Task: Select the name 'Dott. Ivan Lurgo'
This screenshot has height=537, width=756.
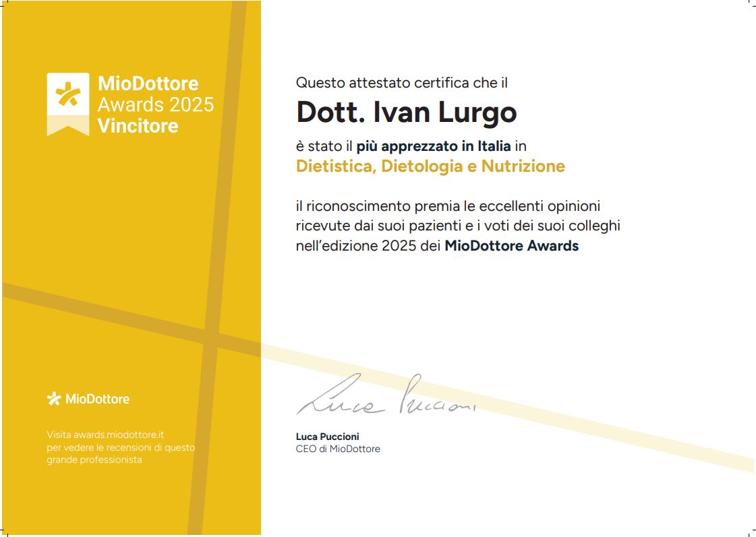Action: click(406, 113)
